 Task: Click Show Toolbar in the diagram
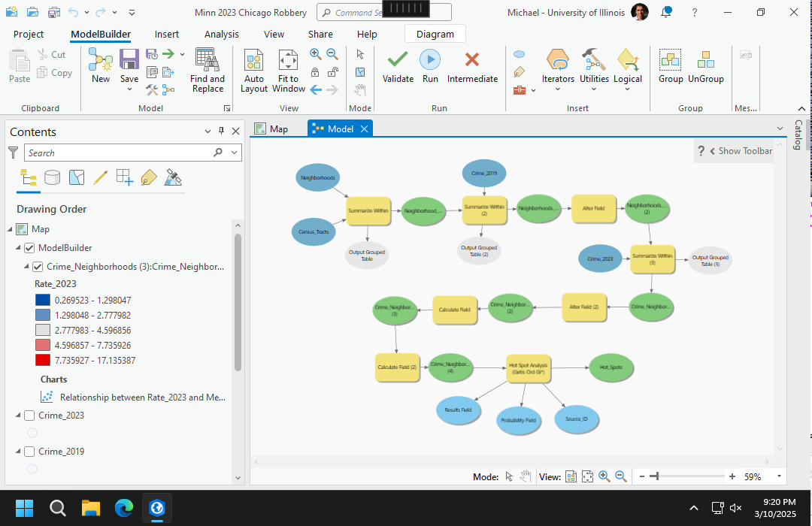point(740,151)
